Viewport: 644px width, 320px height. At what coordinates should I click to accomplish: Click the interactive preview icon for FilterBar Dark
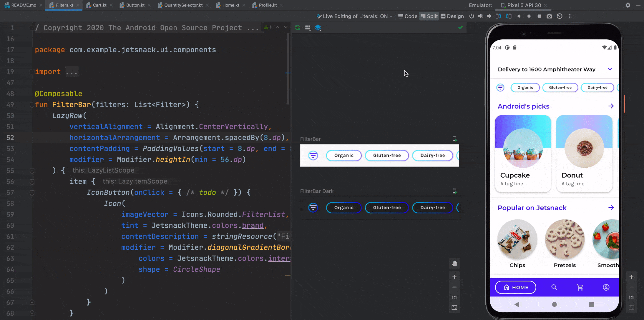coord(455,191)
